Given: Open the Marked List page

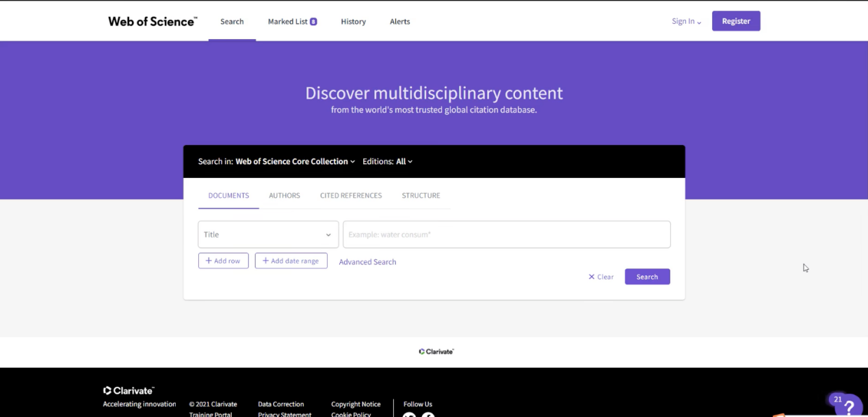Looking at the screenshot, I should 287,21.
